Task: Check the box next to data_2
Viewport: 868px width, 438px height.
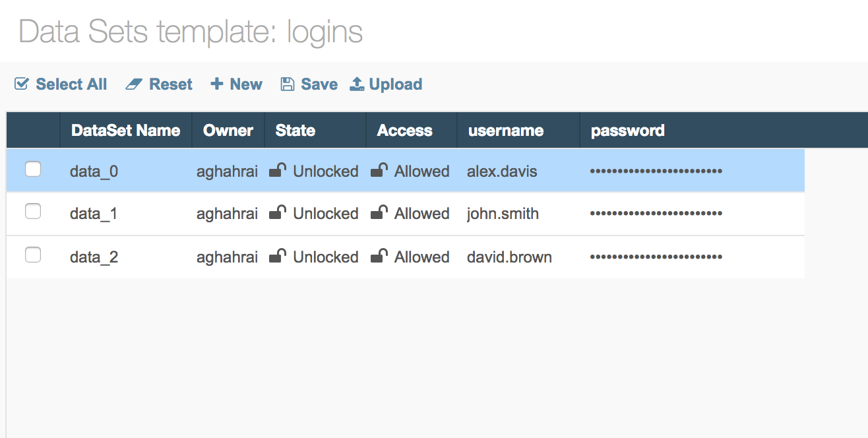Action: pyautogui.click(x=33, y=255)
